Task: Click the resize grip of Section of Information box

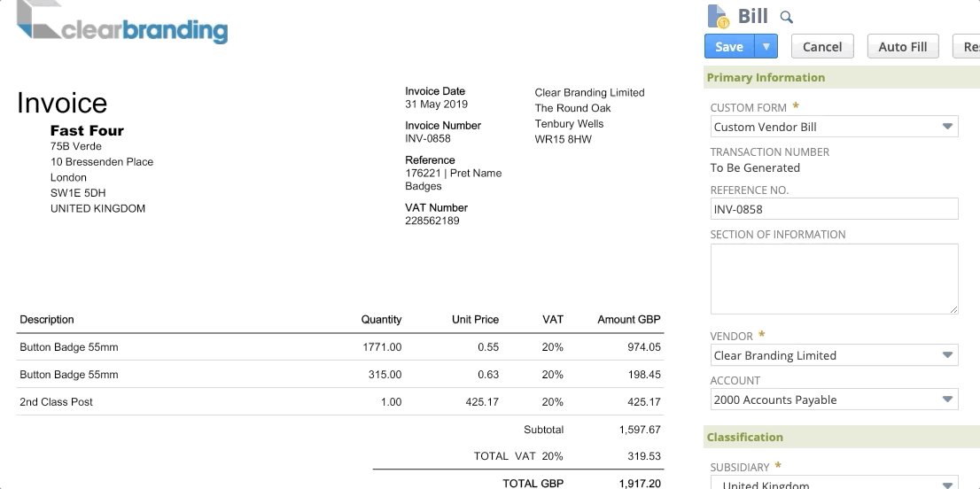Action: (x=953, y=309)
